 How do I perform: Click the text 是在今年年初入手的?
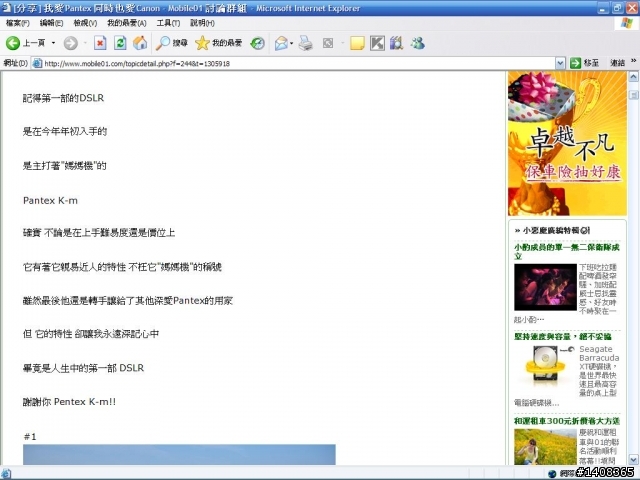pos(65,131)
